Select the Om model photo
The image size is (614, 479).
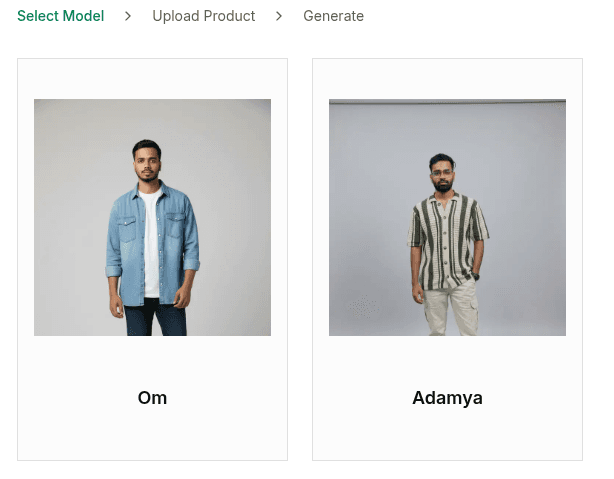(x=152, y=217)
